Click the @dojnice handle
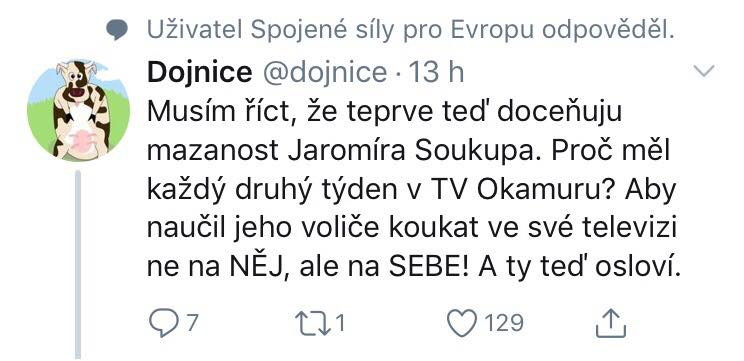Viewport: 744px width, 361px height. point(325,73)
